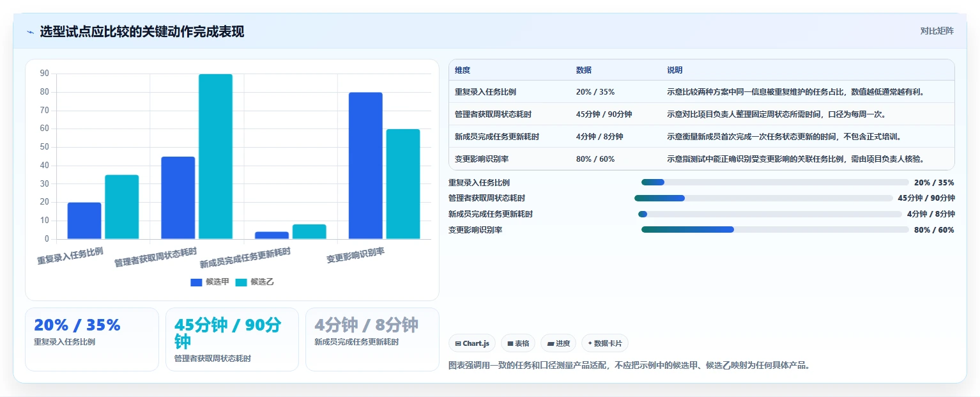Click the 45分钟 / 90分钟 table cell
This screenshot has width=980, height=397.
point(604,114)
